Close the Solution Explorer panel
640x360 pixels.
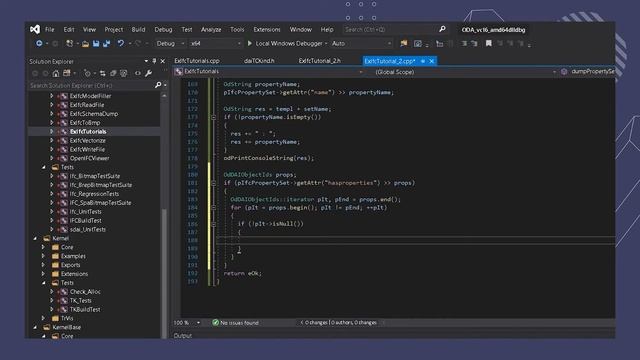pyautogui.click(x=163, y=61)
